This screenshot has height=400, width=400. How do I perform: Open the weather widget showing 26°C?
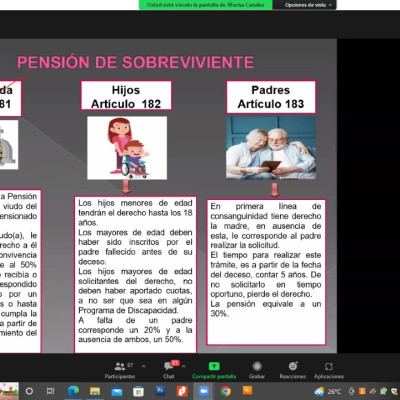pos(328,391)
